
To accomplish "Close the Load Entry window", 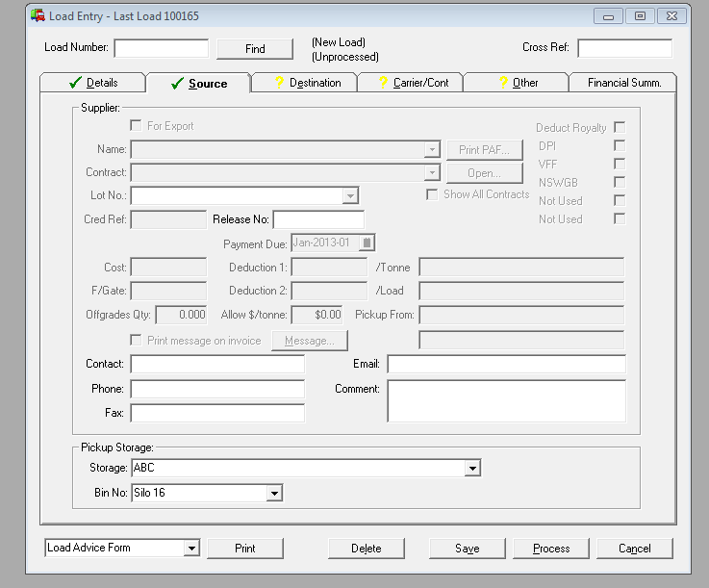I will click(671, 16).
